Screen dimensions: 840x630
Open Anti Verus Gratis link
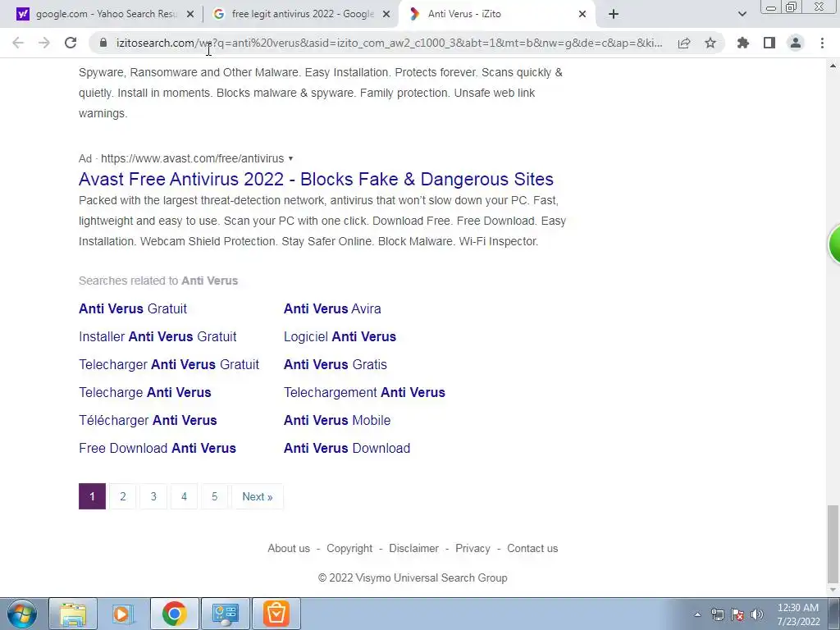336,364
